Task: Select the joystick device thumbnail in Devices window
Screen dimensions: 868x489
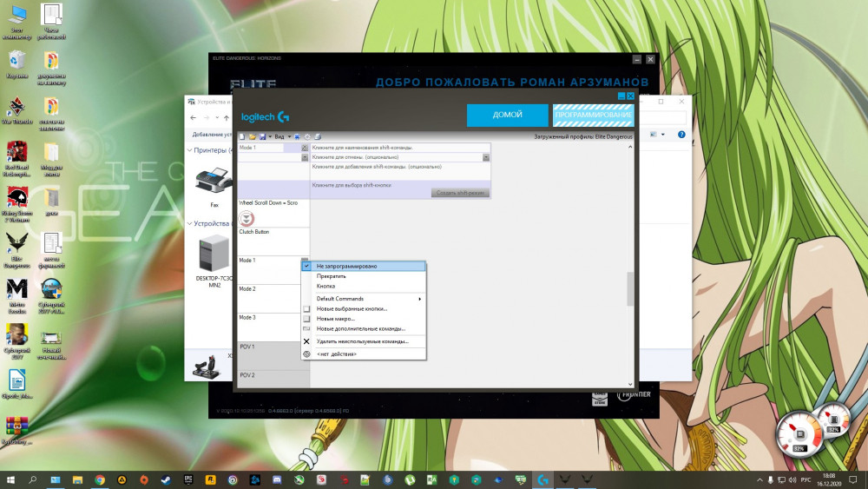Action: click(205, 366)
